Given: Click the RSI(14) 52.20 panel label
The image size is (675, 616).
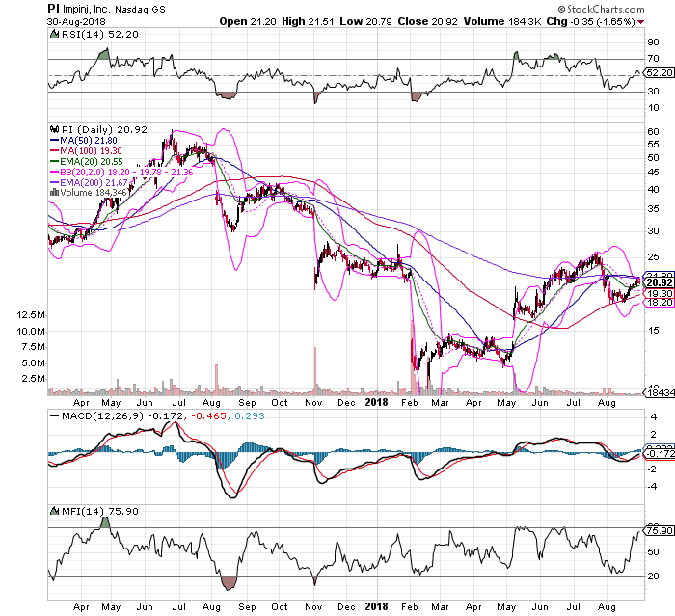Looking at the screenshot, I should tap(100, 35).
